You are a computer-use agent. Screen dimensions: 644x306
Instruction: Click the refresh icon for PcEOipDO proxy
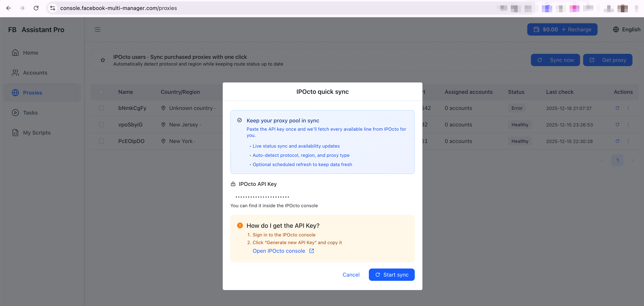[x=617, y=141]
